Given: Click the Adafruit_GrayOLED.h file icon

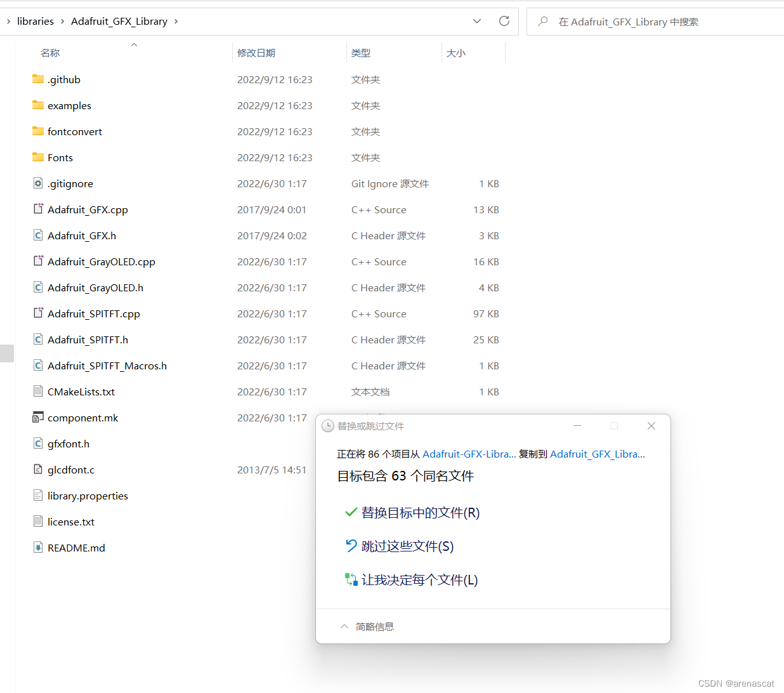Looking at the screenshot, I should point(38,287).
